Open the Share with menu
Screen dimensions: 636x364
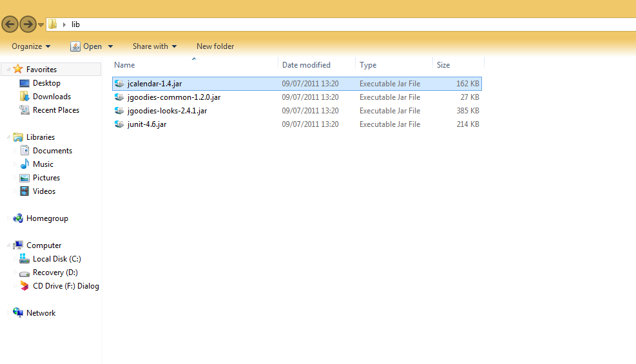pyautogui.click(x=155, y=46)
